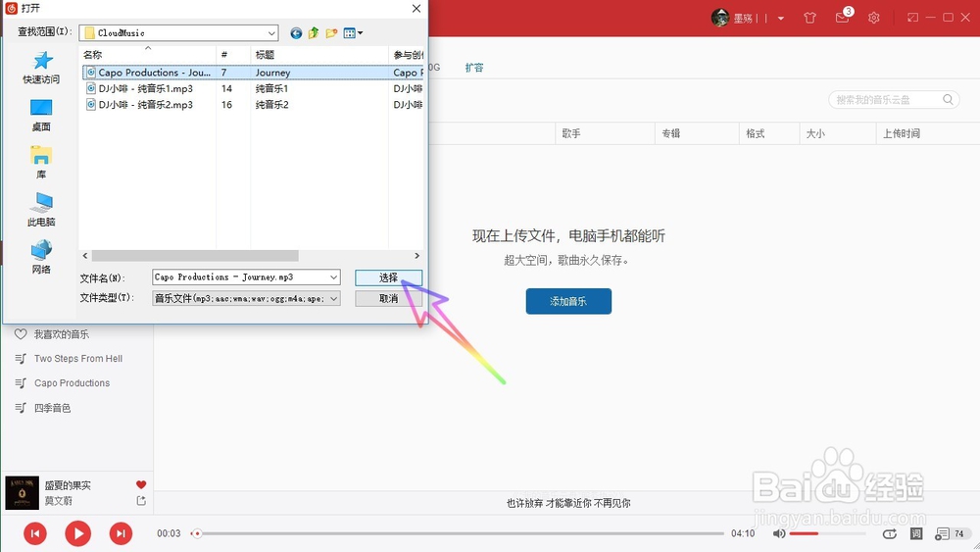This screenshot has width=980, height=552.
Task: Click the playback progress bar
Action: click(458, 534)
